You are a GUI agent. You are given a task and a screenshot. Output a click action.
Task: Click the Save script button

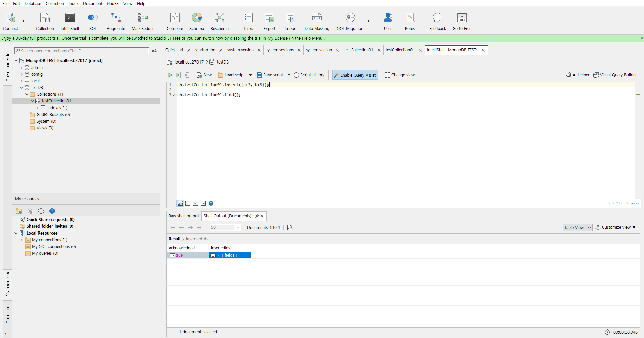tap(270, 75)
